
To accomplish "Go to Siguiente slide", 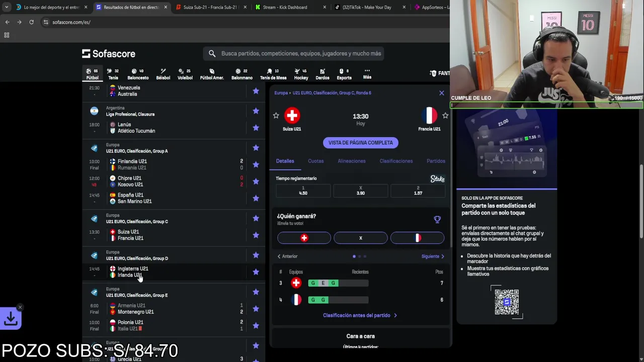I will pos(433,256).
